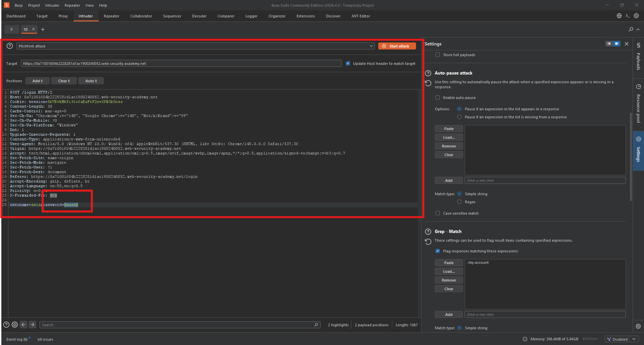Image resolution: width=644 pixels, height=345 pixels.
Task: Switch settings layout to left toggle icon
Action: [609, 44]
